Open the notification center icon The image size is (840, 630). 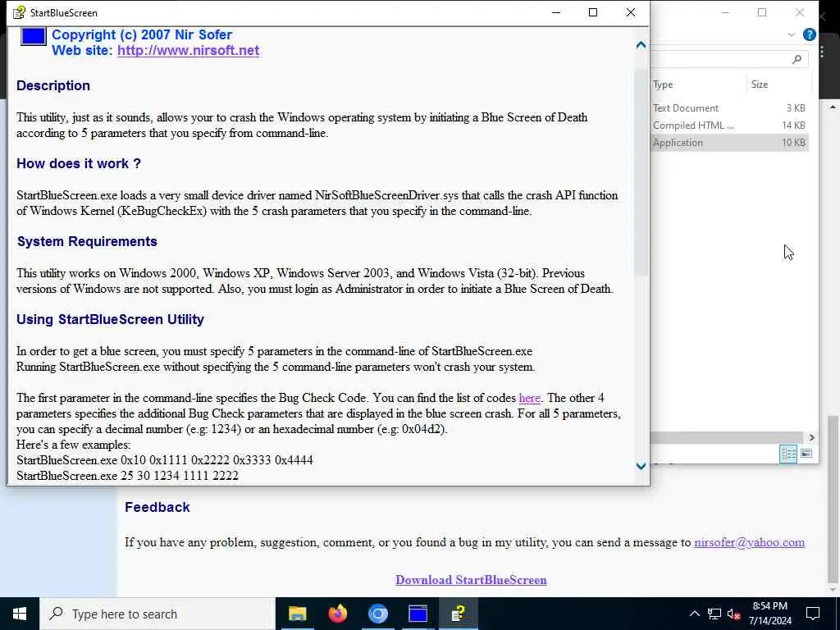813,614
